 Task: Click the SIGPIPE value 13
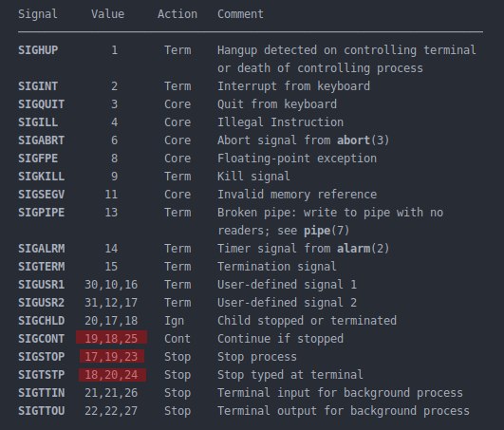pos(111,213)
